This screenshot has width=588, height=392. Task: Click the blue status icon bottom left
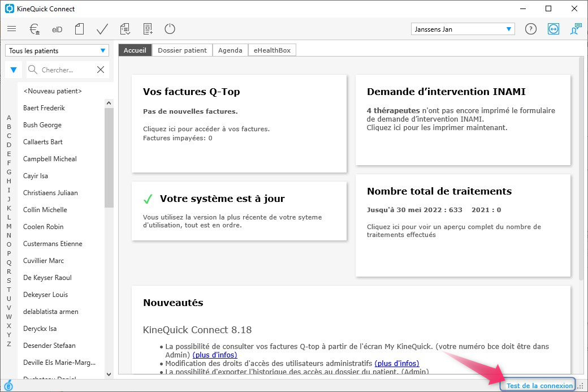(8, 386)
